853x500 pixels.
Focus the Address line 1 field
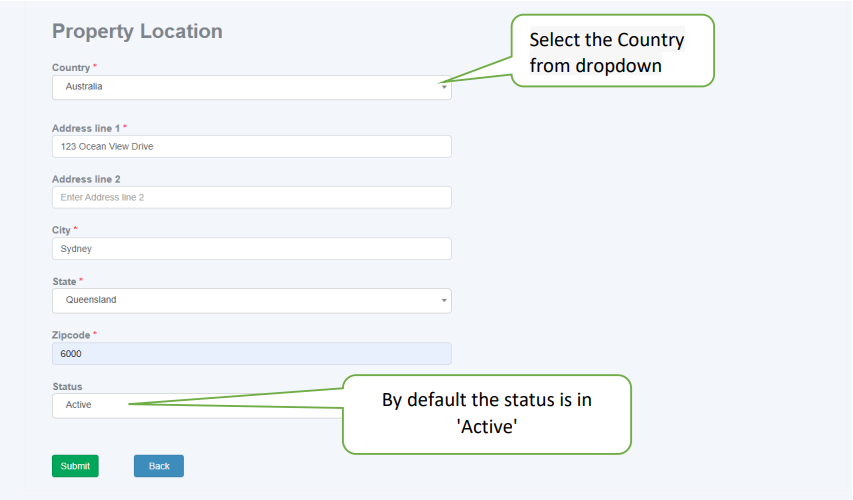251,146
